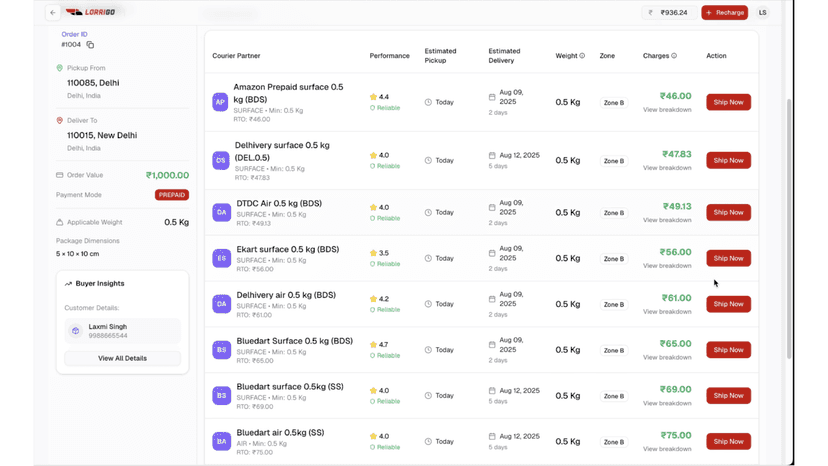
Task: Click the 110015, New Delhi delivery address
Action: [102, 135]
